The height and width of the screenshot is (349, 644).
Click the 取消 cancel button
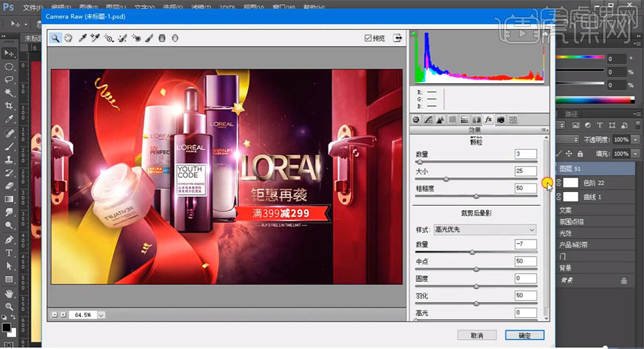click(x=477, y=335)
